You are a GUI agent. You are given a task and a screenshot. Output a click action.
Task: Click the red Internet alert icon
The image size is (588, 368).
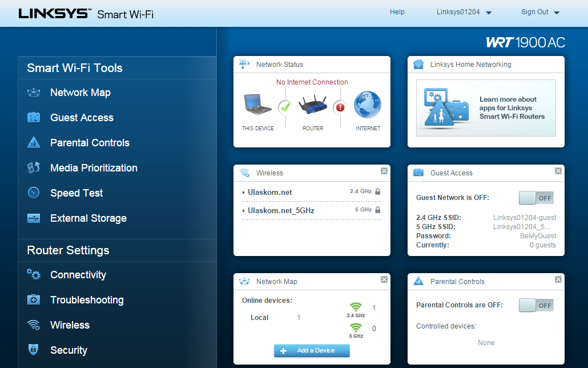[340, 107]
